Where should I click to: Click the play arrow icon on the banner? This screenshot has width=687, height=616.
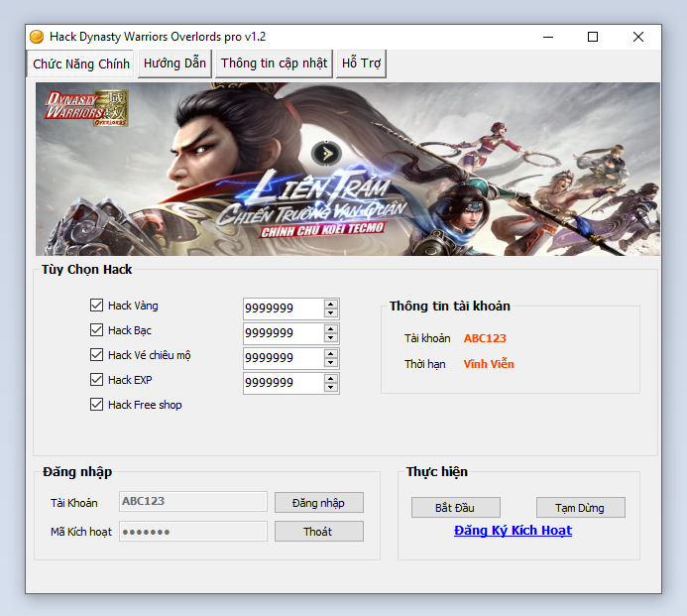click(x=325, y=153)
